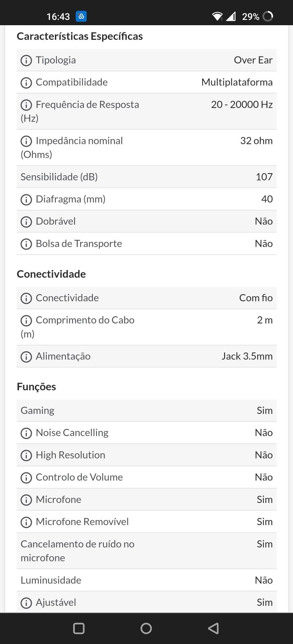
Task: Tap the Android back navigation button
Action: [x=213, y=628]
